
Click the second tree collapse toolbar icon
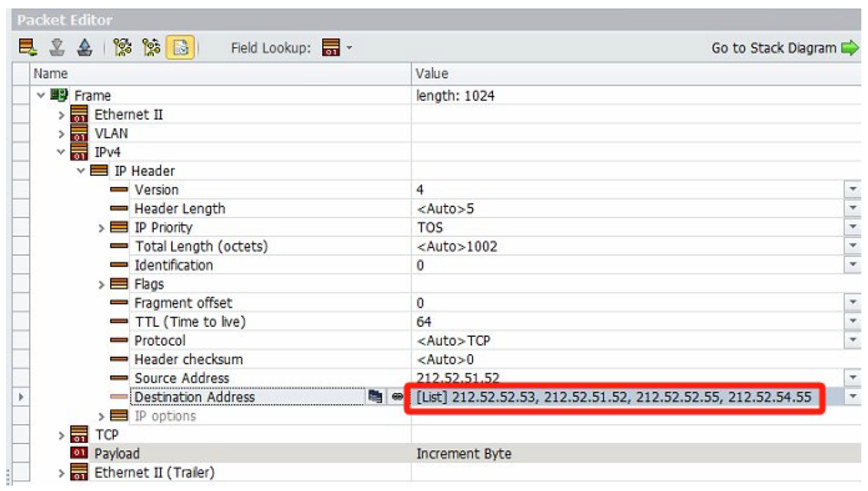[151, 47]
